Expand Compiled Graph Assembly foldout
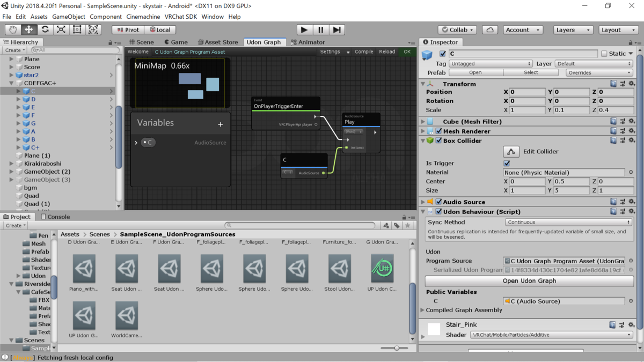 click(x=423, y=311)
